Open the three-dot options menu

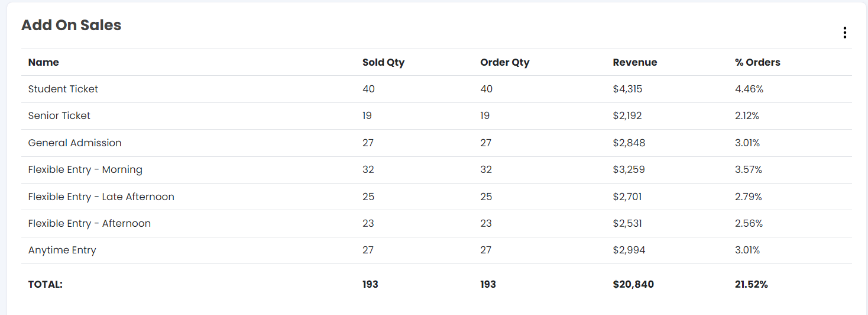(844, 33)
